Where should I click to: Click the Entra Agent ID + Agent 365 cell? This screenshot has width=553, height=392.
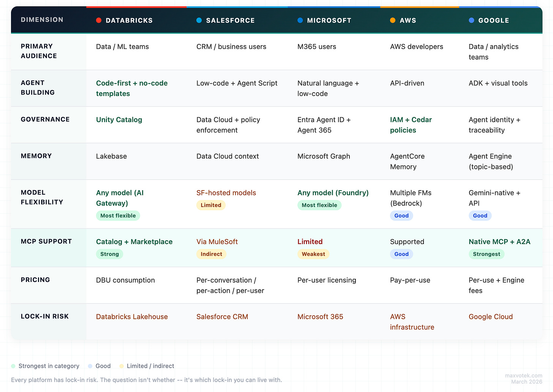(x=324, y=125)
